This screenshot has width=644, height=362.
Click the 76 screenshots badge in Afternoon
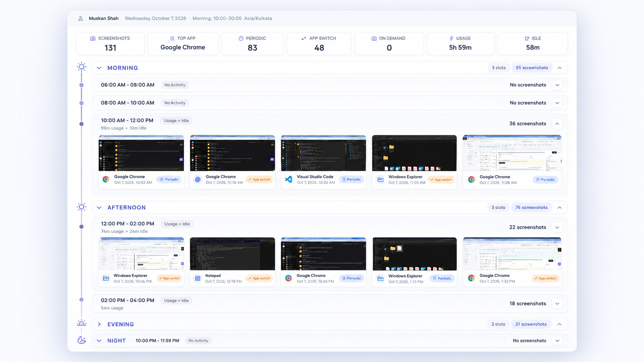point(531,207)
